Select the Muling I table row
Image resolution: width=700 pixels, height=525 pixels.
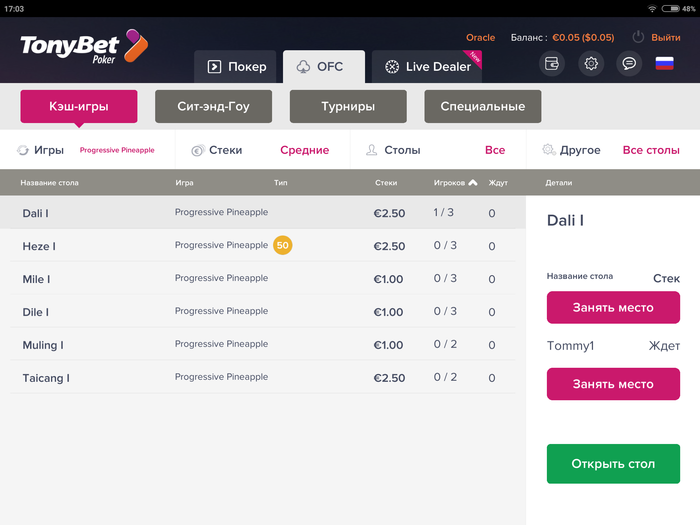pyautogui.click(x=262, y=345)
